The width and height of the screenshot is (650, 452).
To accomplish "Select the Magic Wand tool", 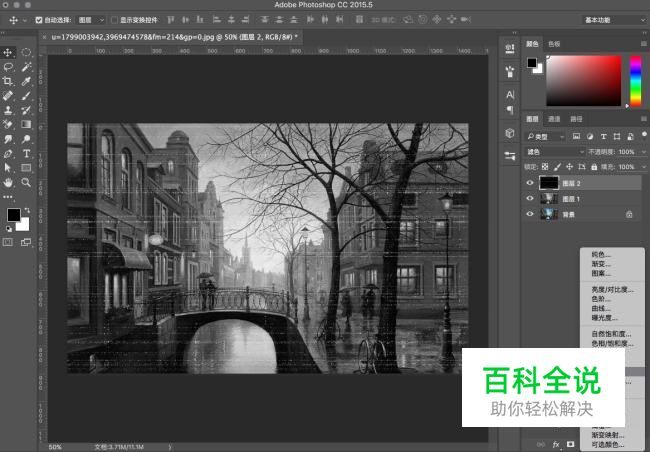I will click(26, 67).
